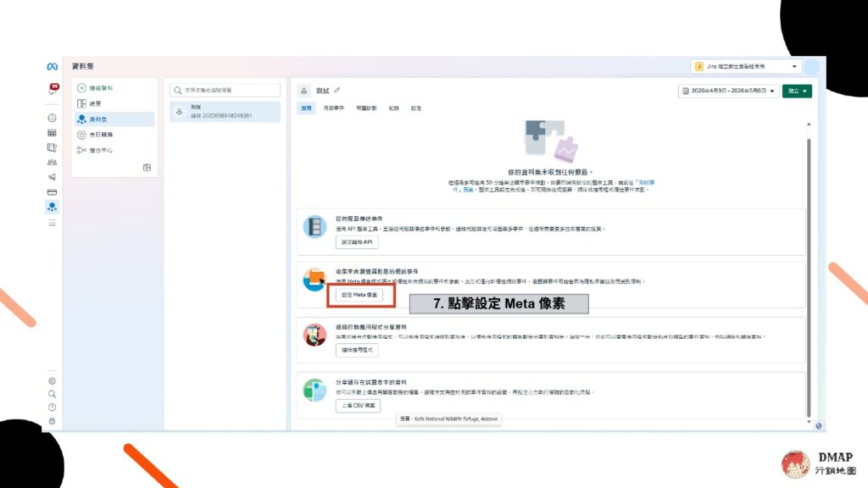Click 上傳 CSV 檔案 button
Image resolution: width=868 pixels, height=488 pixels.
point(359,406)
